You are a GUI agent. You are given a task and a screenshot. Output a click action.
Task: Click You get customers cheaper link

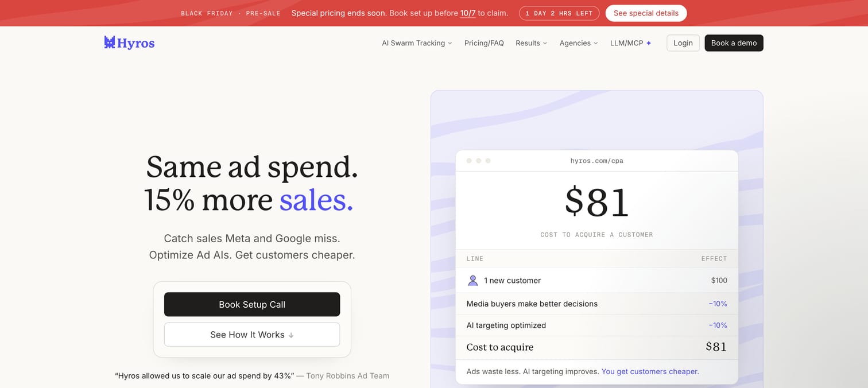[x=650, y=371]
